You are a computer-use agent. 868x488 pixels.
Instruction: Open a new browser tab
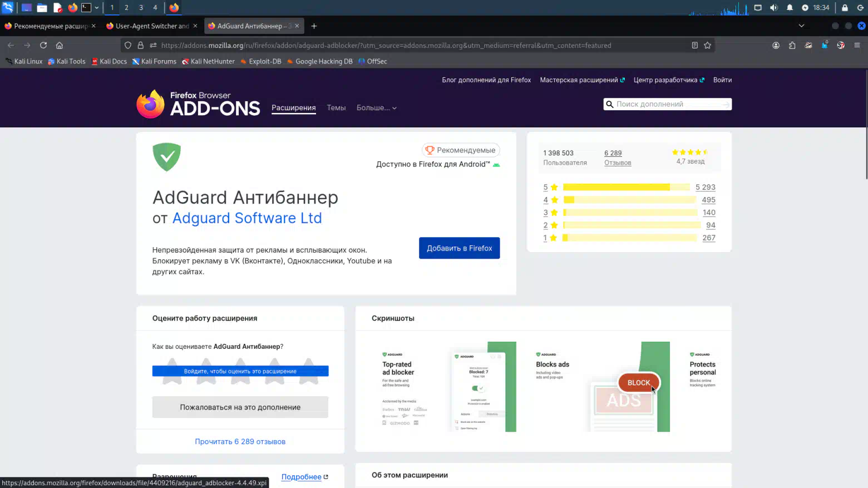[314, 26]
